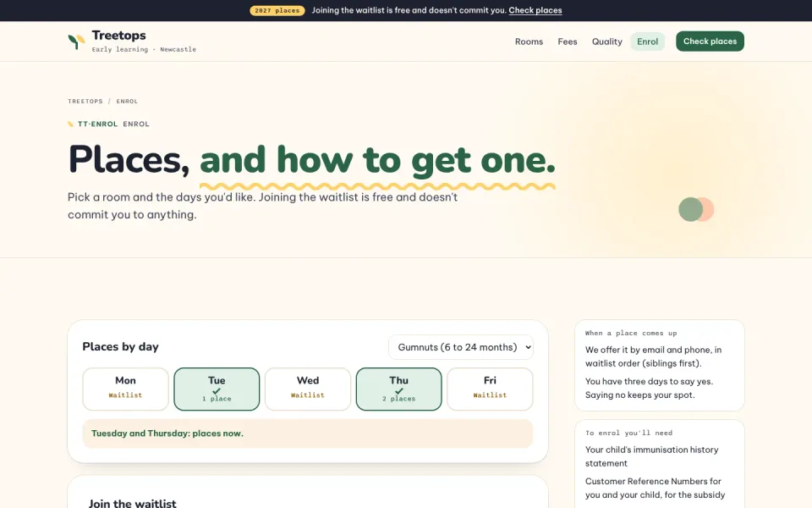Go to the Fees page

567,41
